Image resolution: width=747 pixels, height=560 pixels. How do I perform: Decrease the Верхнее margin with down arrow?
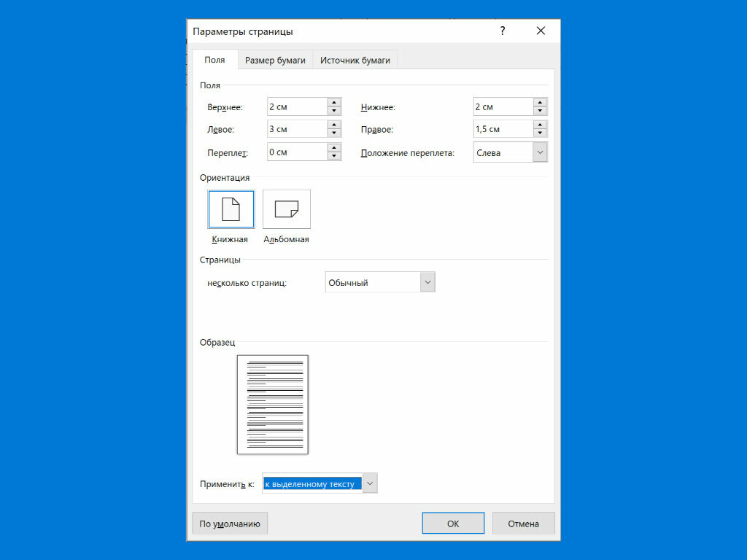334,111
